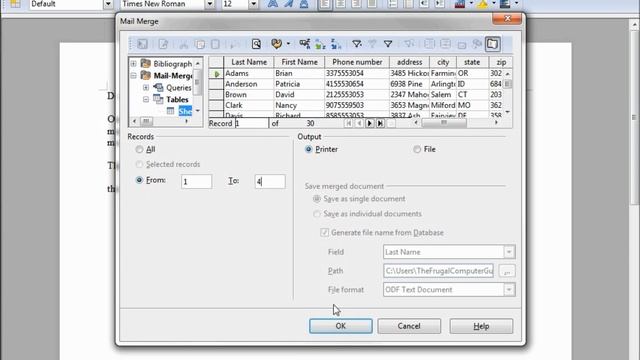Select the From records radio button
The image size is (640, 360).
pyautogui.click(x=139, y=180)
